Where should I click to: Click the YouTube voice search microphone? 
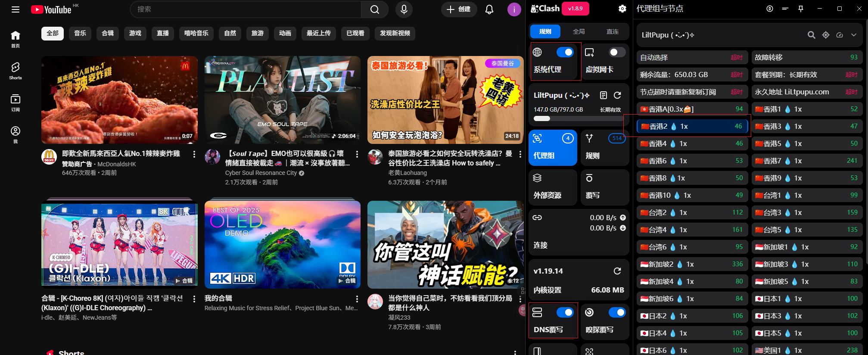coord(404,9)
